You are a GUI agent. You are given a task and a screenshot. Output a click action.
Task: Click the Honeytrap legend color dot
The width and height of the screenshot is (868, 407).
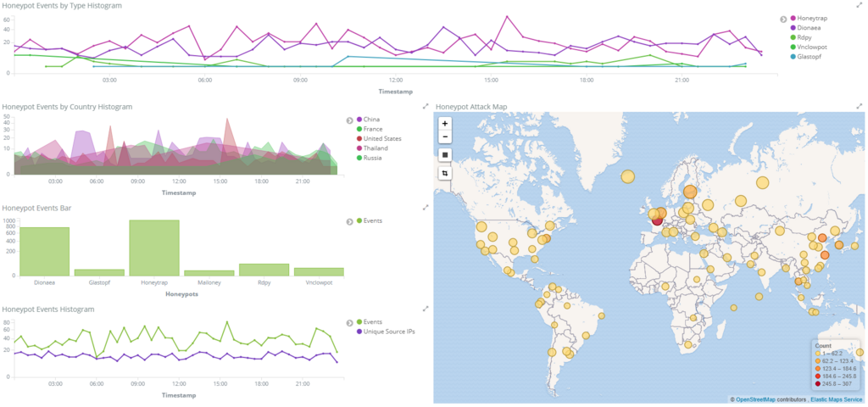(793, 19)
